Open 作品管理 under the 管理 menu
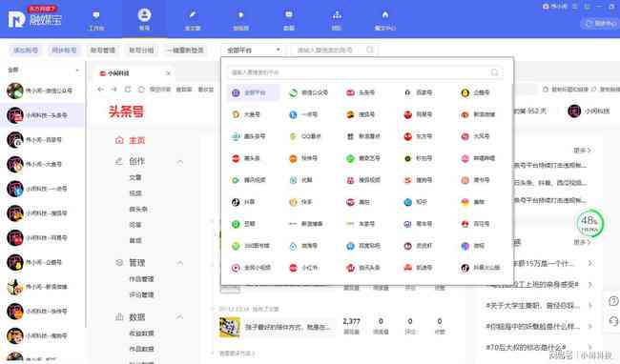620x364 pixels. 141,279
